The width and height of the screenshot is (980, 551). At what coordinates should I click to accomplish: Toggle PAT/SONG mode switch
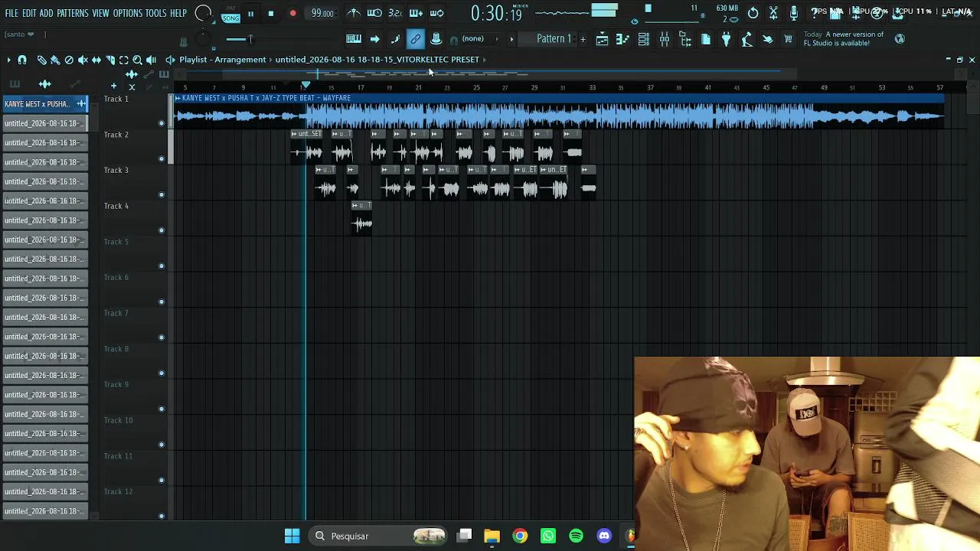(x=230, y=14)
